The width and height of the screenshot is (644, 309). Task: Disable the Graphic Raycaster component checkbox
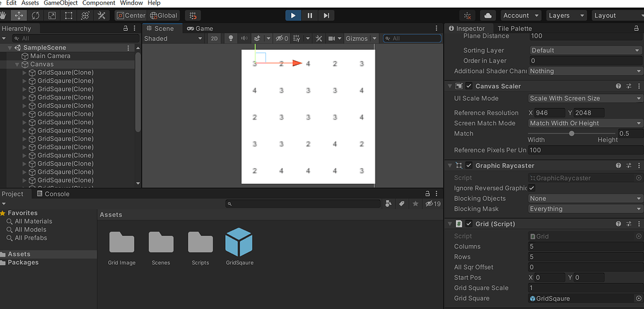coord(469,166)
